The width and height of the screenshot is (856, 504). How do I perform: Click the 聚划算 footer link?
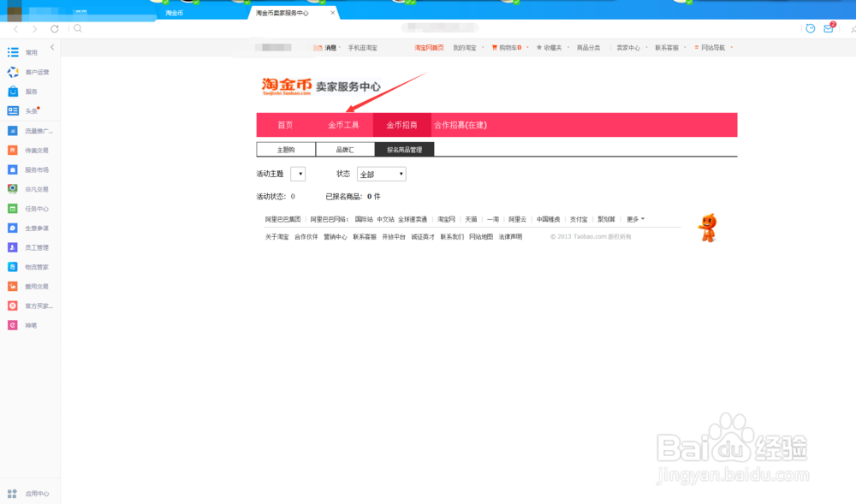coord(606,219)
